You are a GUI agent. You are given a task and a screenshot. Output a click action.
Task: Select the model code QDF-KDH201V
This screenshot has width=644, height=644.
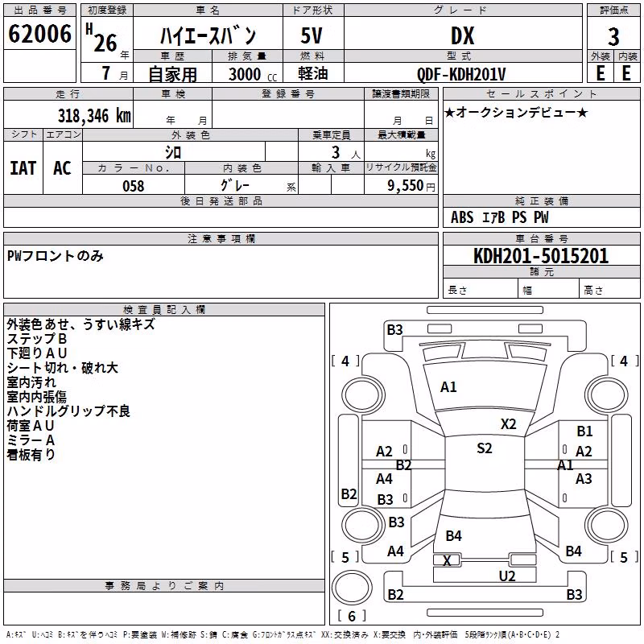coord(461,74)
